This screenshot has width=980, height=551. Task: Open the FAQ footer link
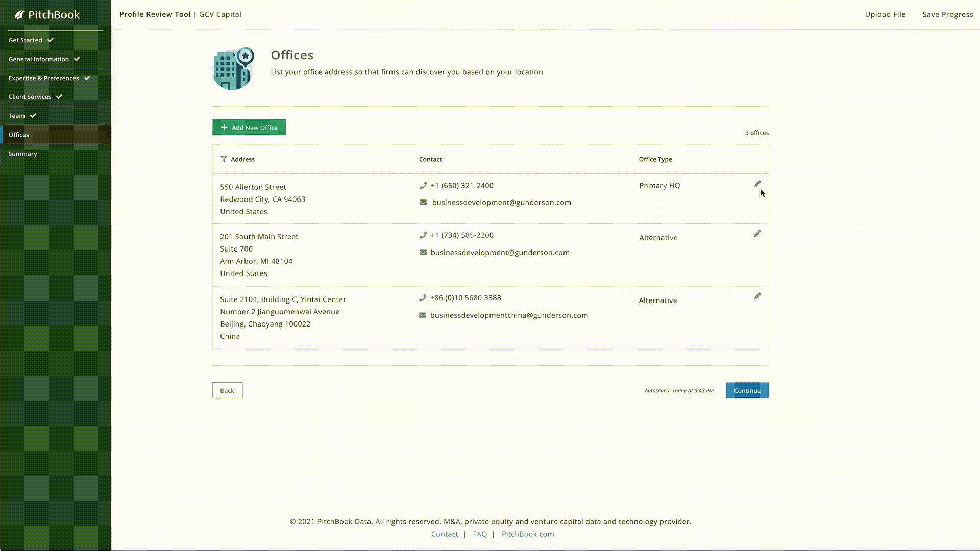[x=480, y=534]
